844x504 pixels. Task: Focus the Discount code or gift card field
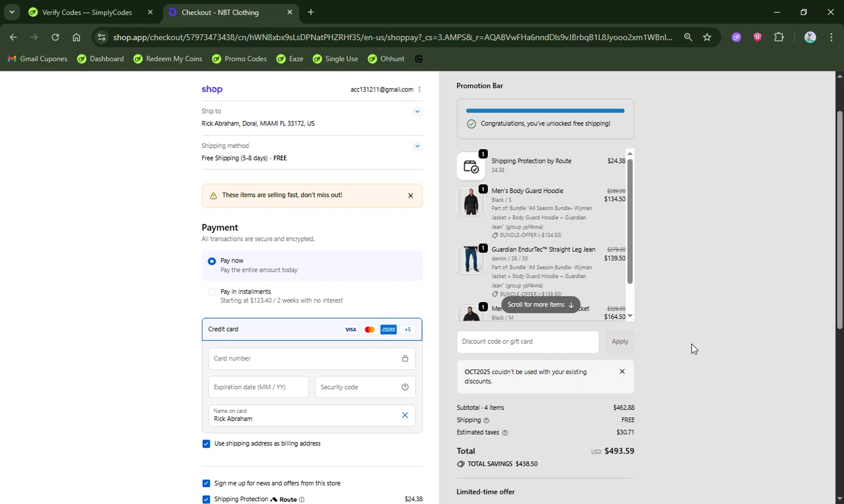coord(528,342)
